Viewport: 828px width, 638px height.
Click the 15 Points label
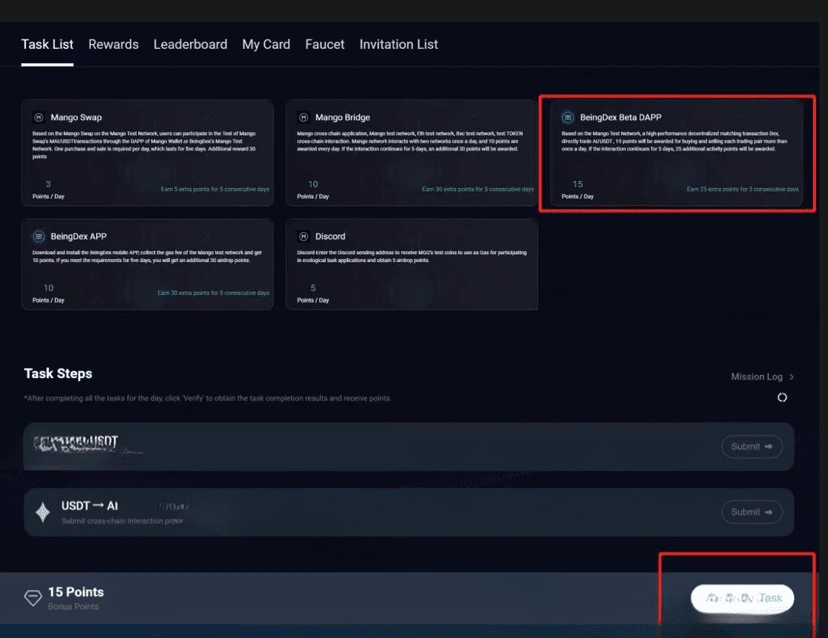76,592
